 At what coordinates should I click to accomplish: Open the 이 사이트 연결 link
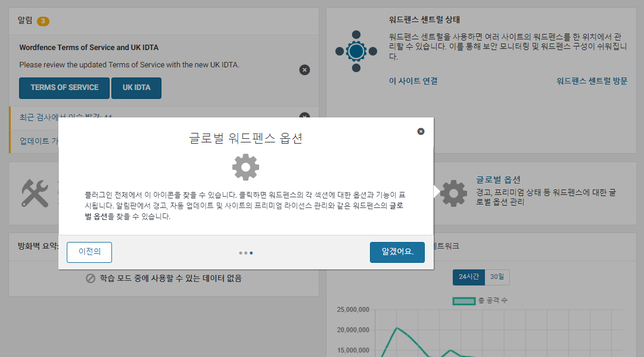click(413, 81)
